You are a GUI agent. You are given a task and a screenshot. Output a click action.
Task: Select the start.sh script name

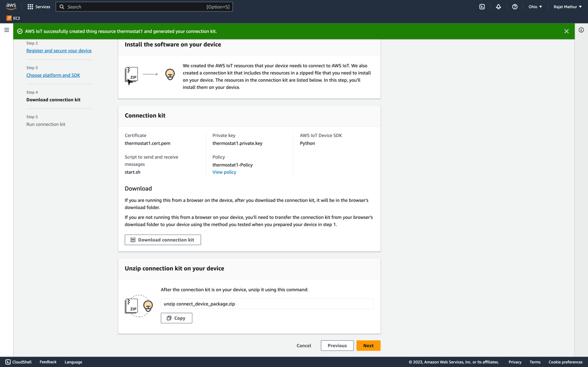pos(133,172)
